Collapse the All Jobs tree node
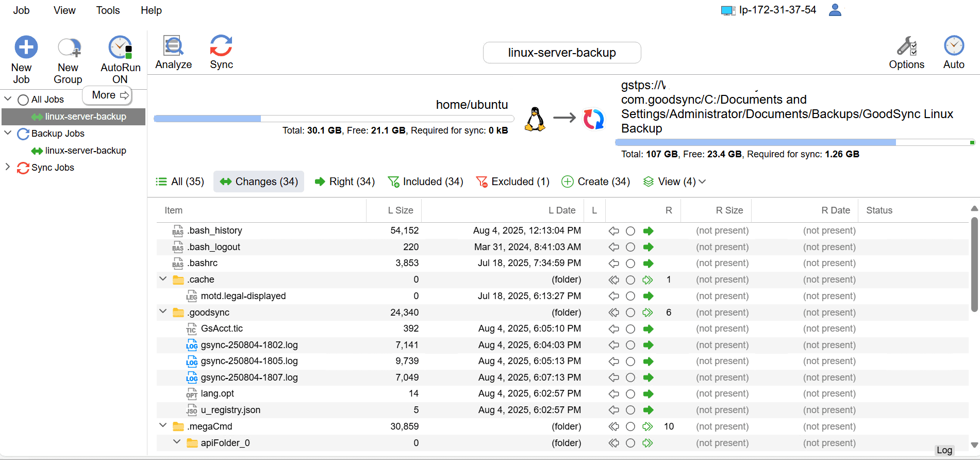 pos(8,98)
